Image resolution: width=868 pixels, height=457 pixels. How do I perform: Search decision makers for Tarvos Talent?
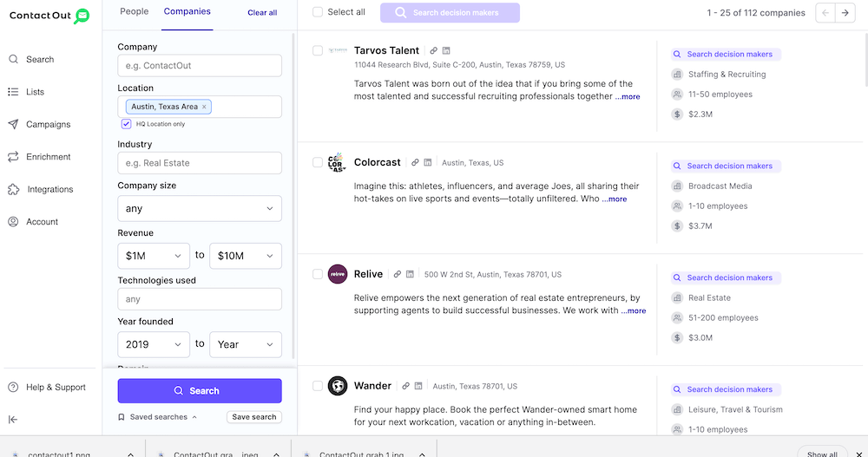point(726,55)
